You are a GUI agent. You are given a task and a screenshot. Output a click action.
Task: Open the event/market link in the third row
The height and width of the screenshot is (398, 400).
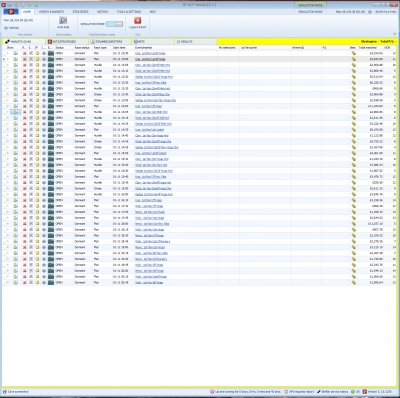(x=152, y=65)
